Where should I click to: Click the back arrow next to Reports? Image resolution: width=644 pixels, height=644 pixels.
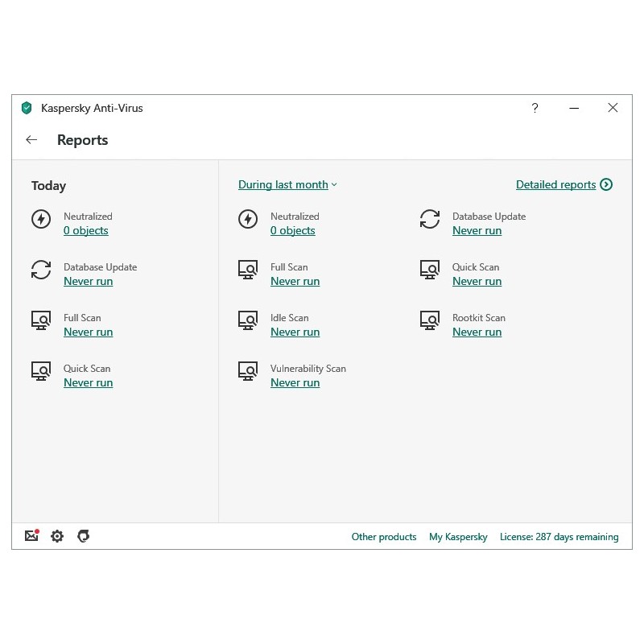click(31, 140)
